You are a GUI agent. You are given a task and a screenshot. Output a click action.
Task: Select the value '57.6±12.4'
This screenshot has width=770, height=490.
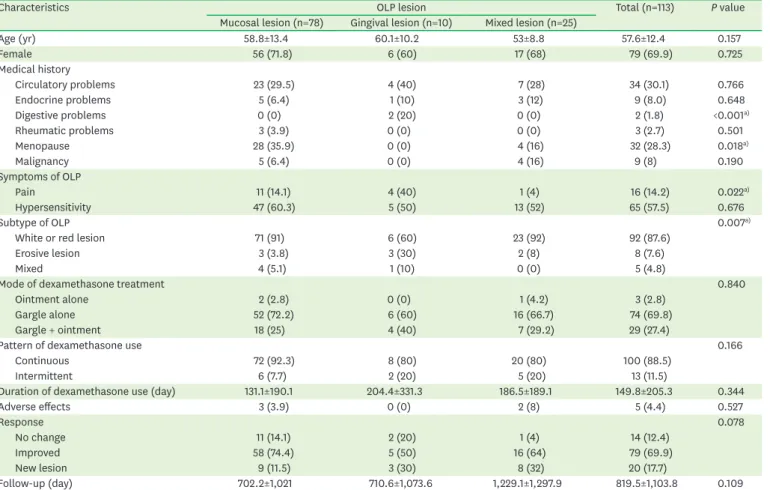(643, 39)
